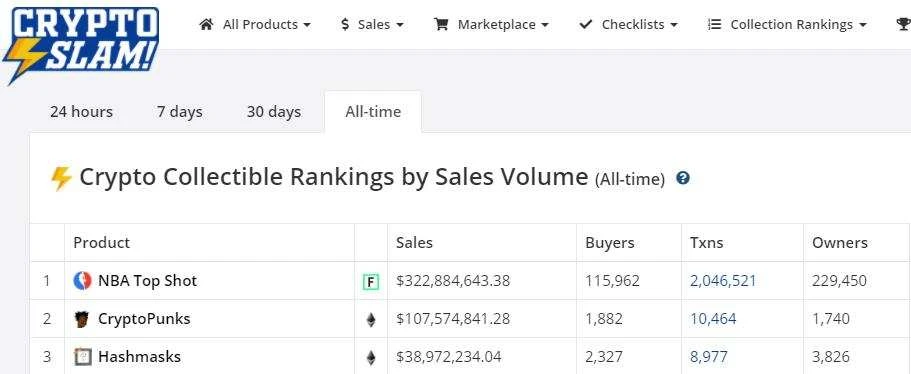Click rank number 1 in the table
Image resolution: width=911 pixels, height=374 pixels.
[x=46, y=281]
